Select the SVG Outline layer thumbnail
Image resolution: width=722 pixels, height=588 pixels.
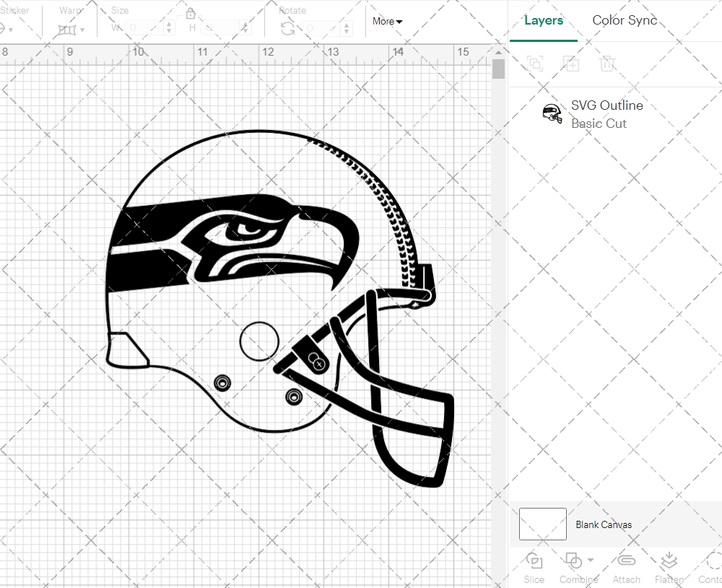(552, 114)
